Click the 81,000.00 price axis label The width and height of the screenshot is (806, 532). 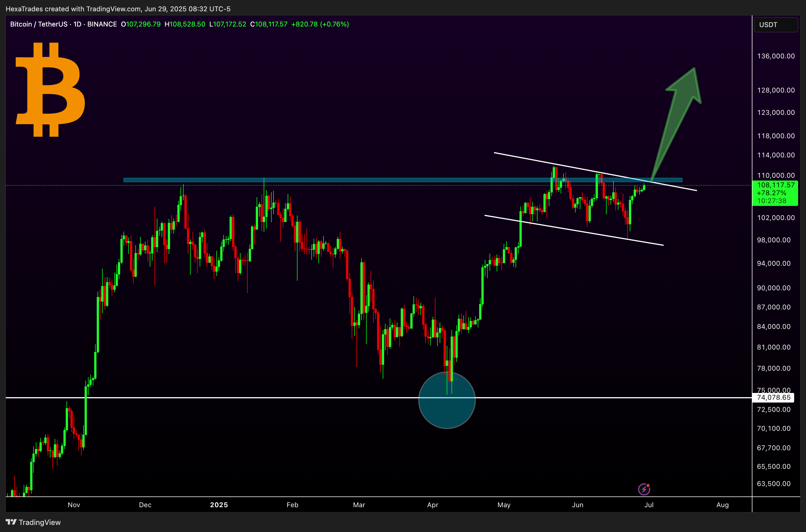pos(774,347)
